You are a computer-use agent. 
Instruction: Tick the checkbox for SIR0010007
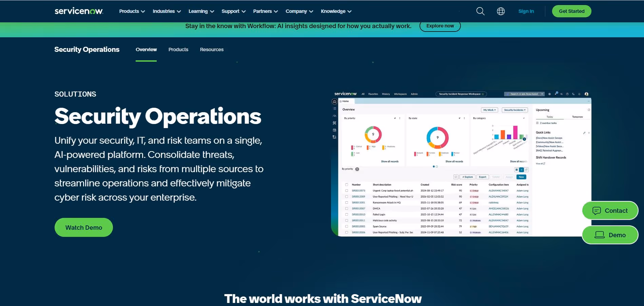point(347,209)
